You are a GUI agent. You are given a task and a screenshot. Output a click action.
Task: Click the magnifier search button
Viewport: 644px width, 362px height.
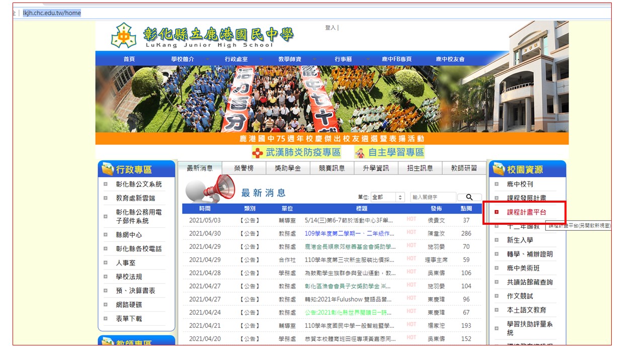pos(469,198)
